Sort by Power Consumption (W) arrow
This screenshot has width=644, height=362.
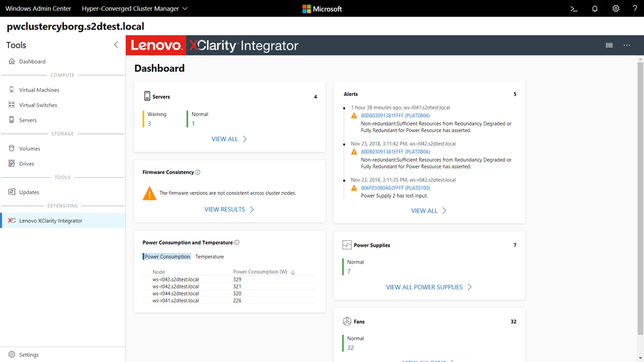tap(293, 272)
